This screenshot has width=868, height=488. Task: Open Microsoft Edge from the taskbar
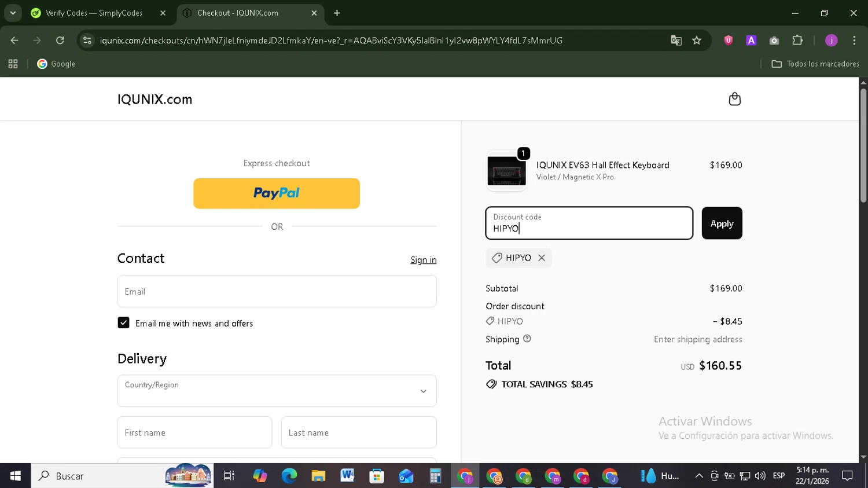[289, 476]
